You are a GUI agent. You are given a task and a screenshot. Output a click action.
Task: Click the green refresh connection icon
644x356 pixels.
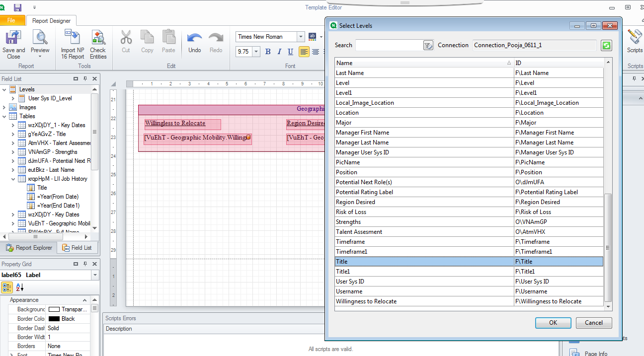point(606,45)
